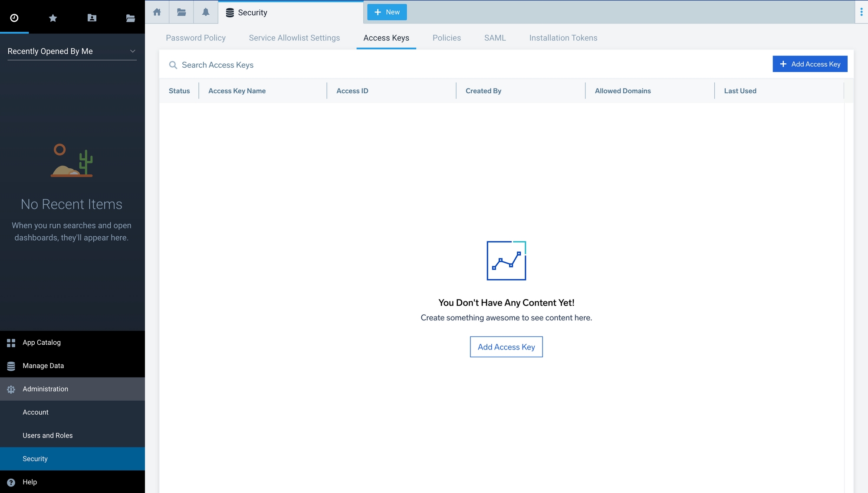Expand the Manage Data menu
This screenshot has width=868, height=493.
click(43, 366)
